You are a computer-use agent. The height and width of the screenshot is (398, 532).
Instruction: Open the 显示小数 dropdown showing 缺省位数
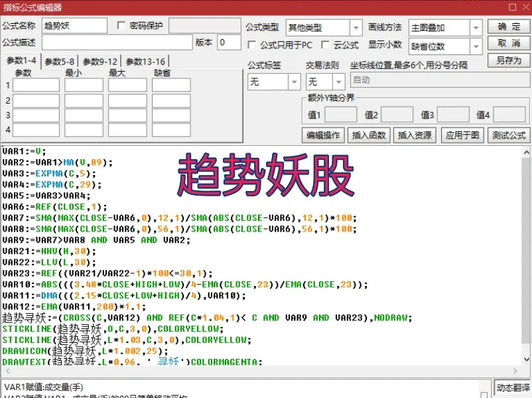point(445,46)
